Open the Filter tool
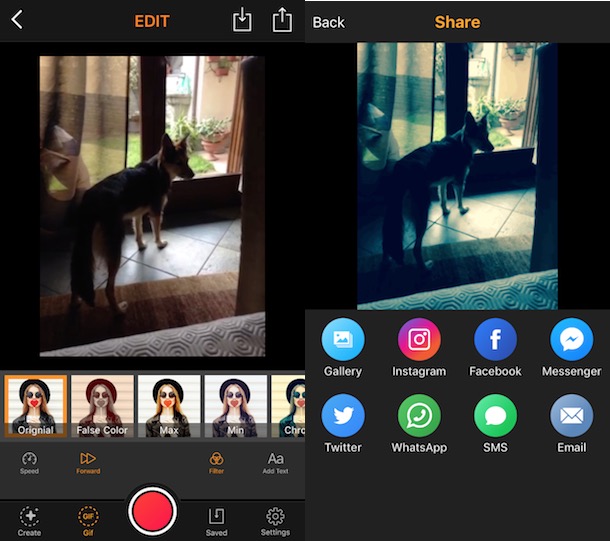The image size is (610, 541). (216, 463)
